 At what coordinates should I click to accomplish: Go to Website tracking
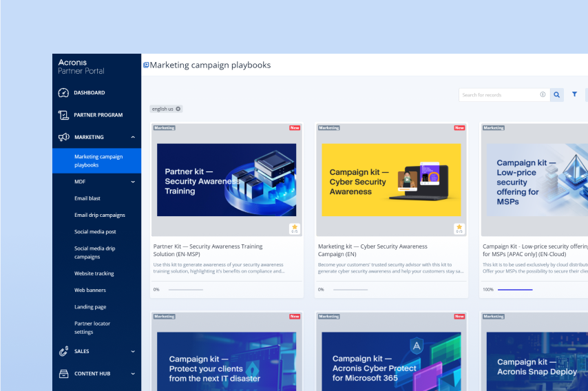click(94, 273)
